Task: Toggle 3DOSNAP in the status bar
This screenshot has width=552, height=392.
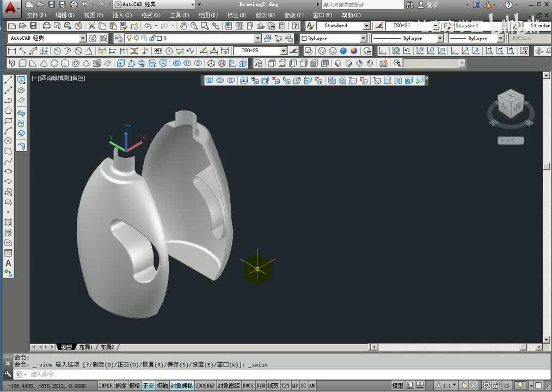Action: [205, 385]
